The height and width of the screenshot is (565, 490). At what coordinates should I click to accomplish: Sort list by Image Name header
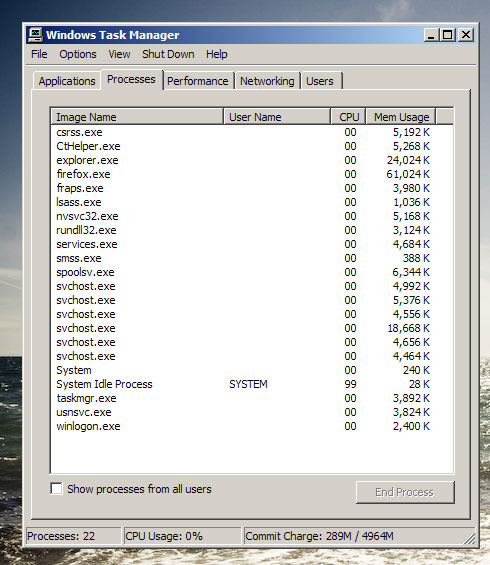click(x=137, y=117)
